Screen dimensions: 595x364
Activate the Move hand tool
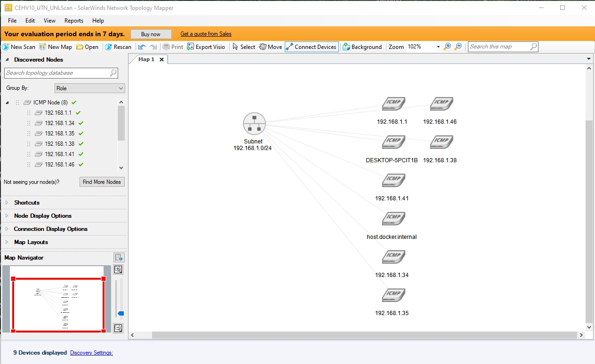pyautogui.click(x=263, y=47)
